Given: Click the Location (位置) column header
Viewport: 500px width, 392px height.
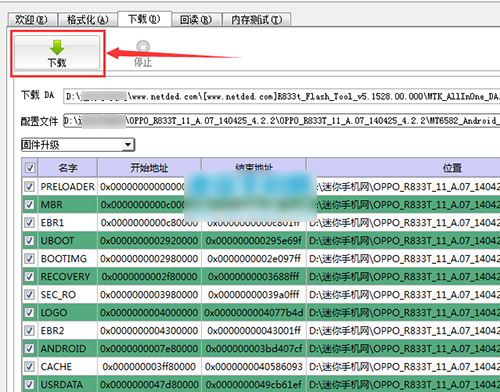Looking at the screenshot, I should click(x=403, y=167).
